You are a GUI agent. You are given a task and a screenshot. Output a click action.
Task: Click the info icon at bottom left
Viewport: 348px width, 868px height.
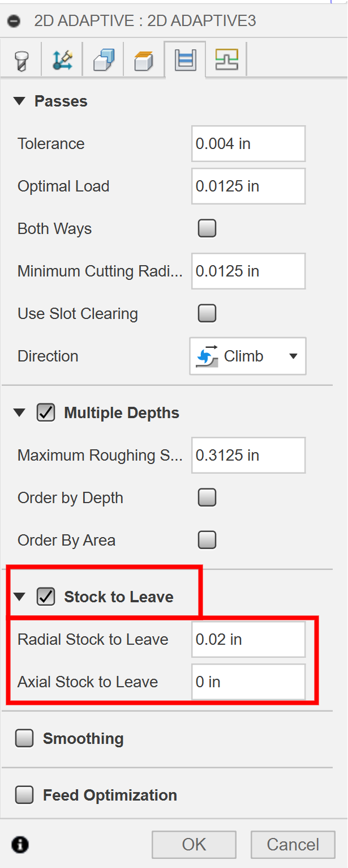tap(20, 845)
